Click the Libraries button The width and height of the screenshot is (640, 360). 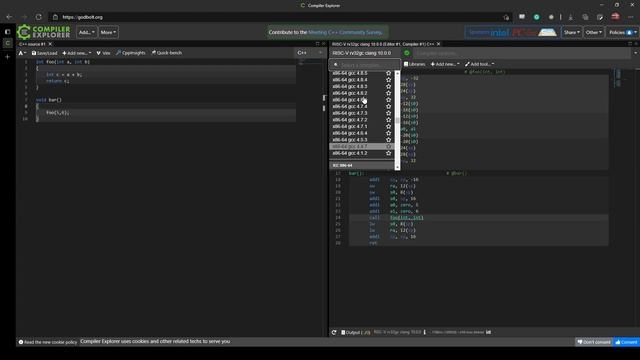(x=414, y=64)
